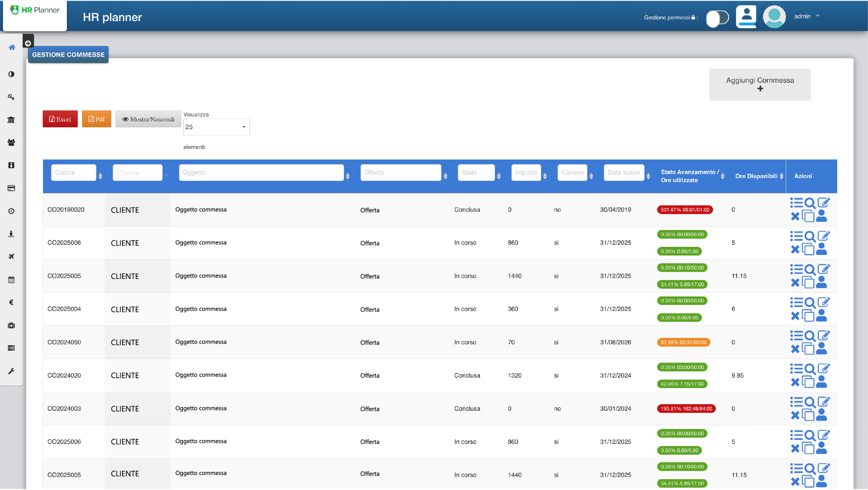
Task: Open the clock sidebar icon
Action: click(x=11, y=211)
